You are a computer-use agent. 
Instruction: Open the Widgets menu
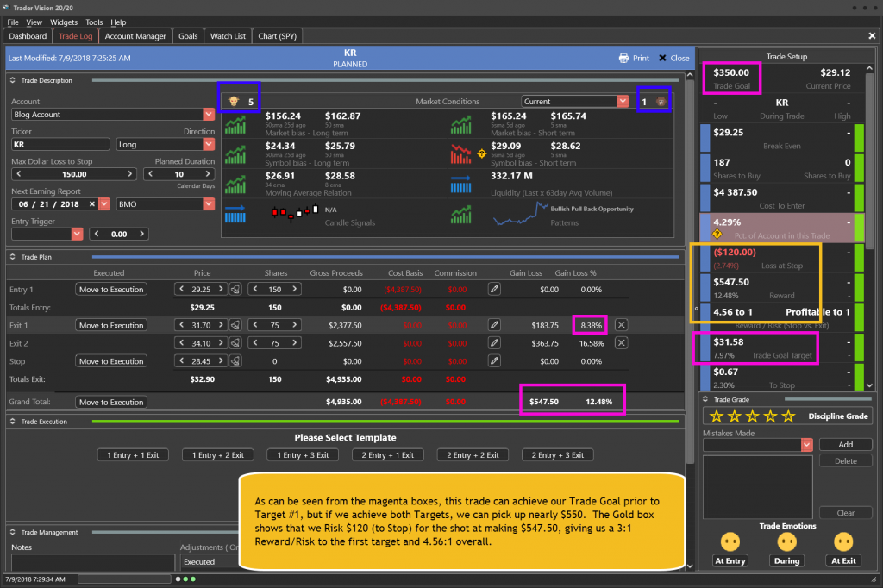pos(64,22)
